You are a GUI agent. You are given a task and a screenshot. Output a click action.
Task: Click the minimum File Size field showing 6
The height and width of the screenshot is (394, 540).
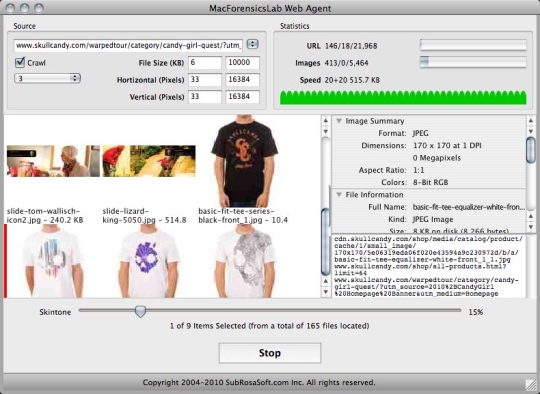[205, 63]
